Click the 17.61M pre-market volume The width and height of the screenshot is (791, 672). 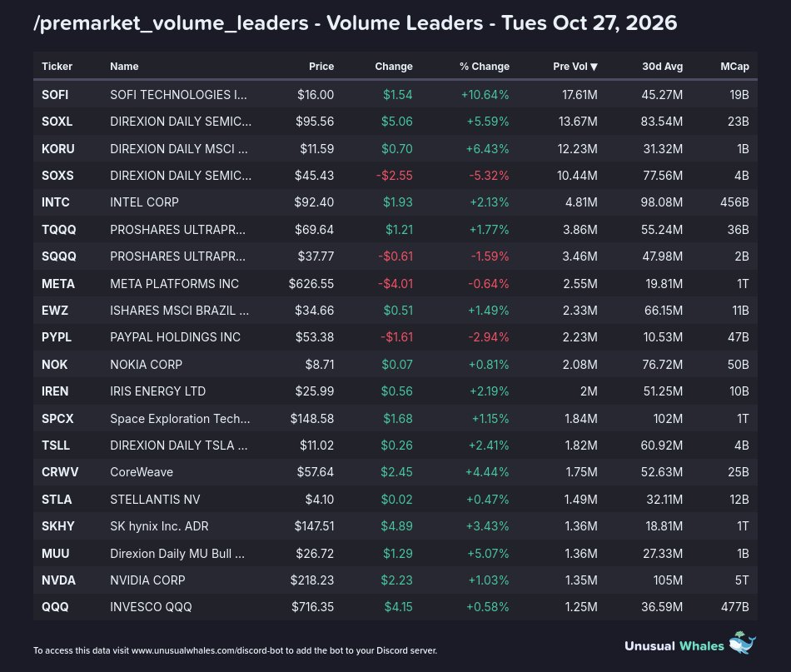pyautogui.click(x=580, y=95)
